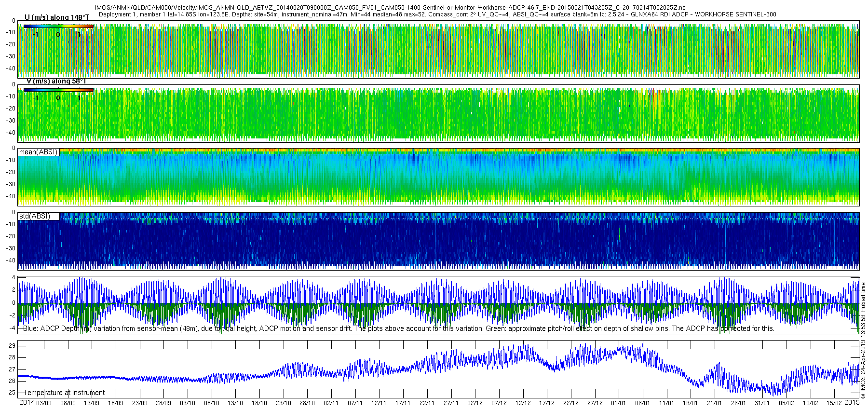The height and width of the screenshot is (410, 868).
Task: Click the '10/02' date tick label
Action: [811, 403]
